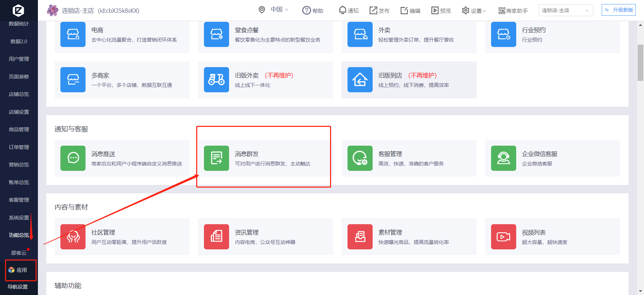
Task: Click the 发布 publish button
Action: pyautogui.click(x=379, y=10)
